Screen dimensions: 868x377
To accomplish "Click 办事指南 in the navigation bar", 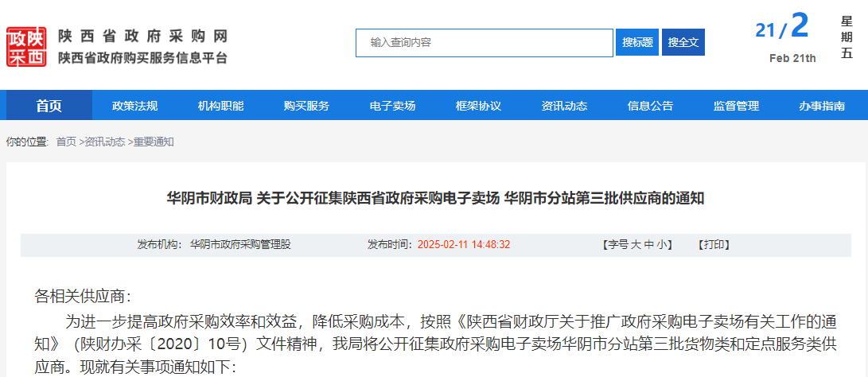I will (x=822, y=106).
